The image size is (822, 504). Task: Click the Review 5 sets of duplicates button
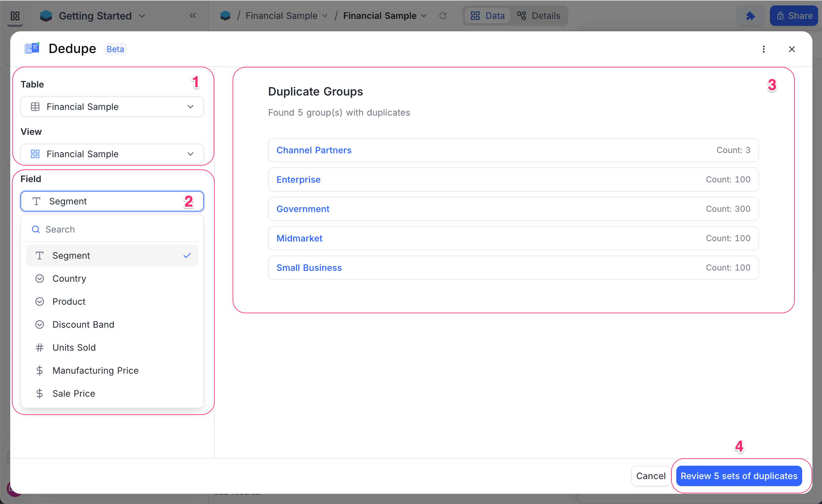tap(739, 476)
